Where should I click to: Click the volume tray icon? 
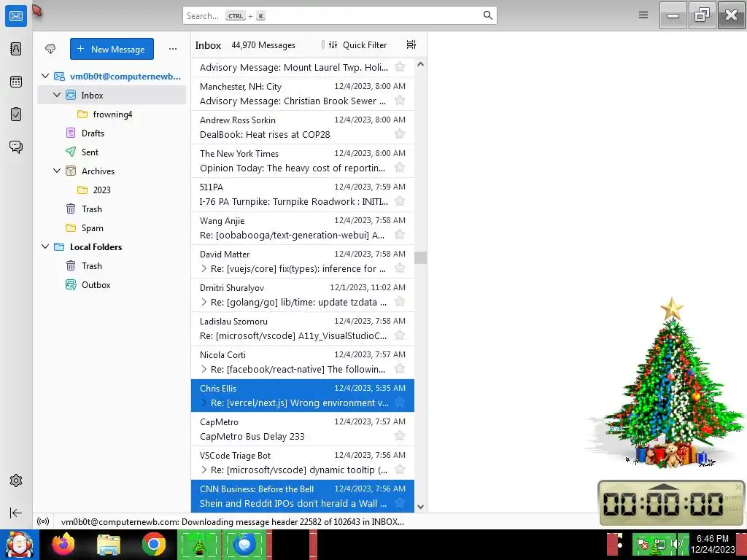click(x=678, y=544)
